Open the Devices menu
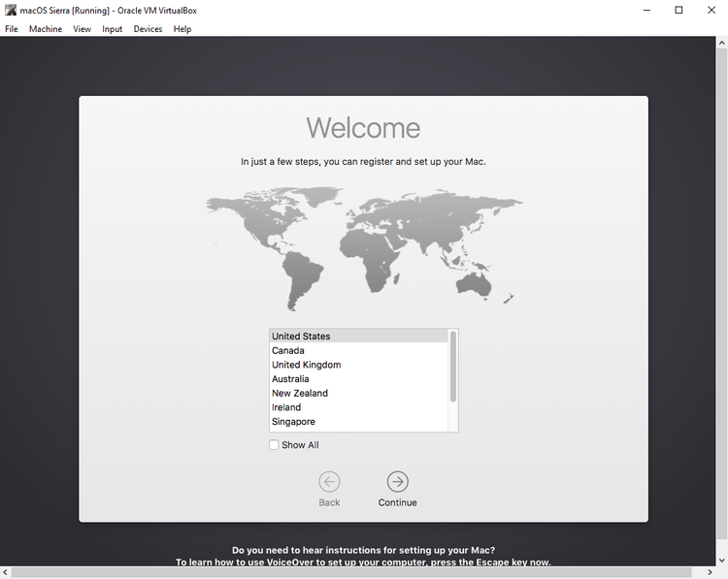 click(148, 29)
